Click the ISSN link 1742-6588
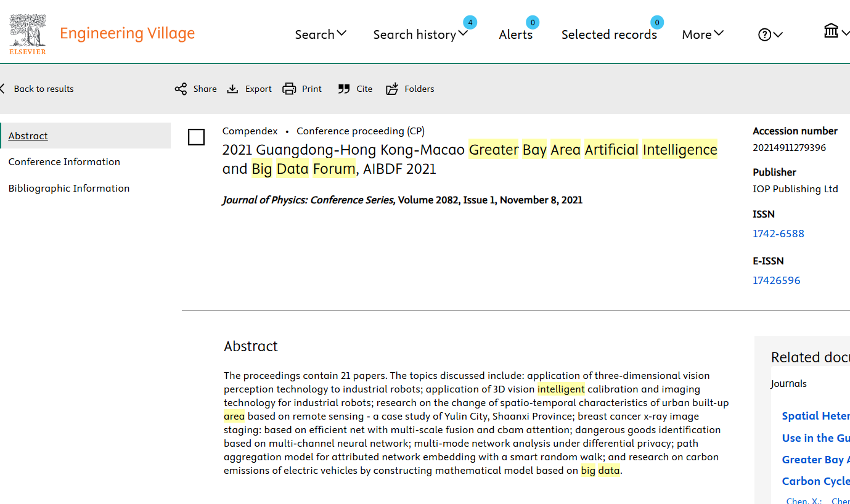The width and height of the screenshot is (850, 504). (x=778, y=234)
